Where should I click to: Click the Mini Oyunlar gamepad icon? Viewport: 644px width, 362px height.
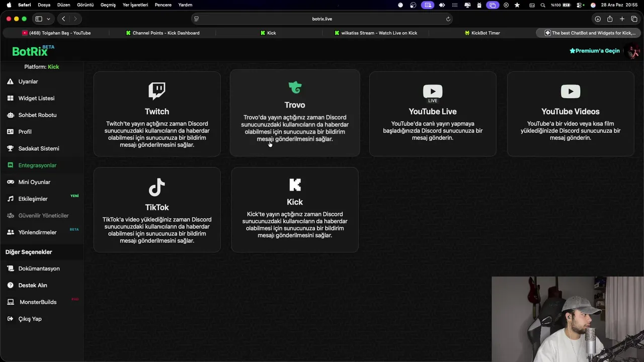(x=10, y=182)
